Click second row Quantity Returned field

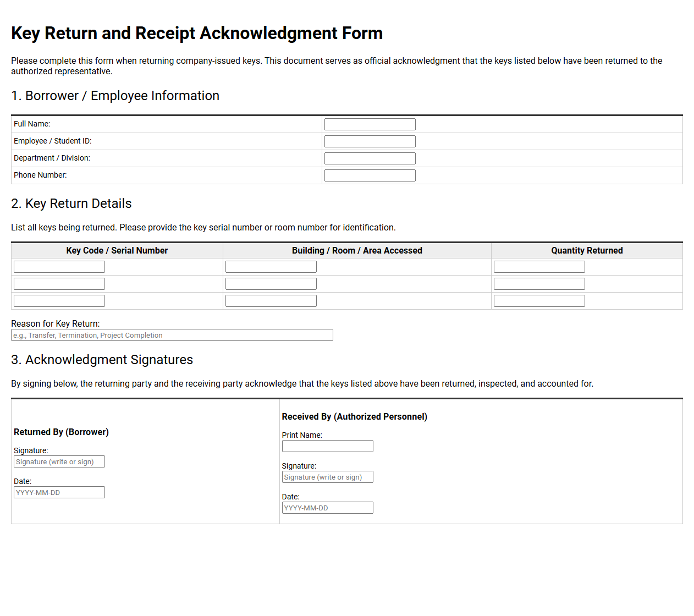(x=539, y=284)
